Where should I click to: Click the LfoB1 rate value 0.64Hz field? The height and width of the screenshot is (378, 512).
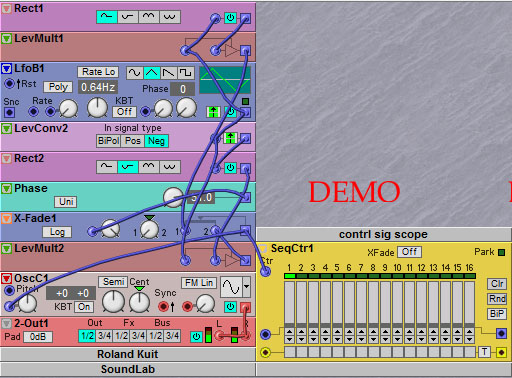98,87
